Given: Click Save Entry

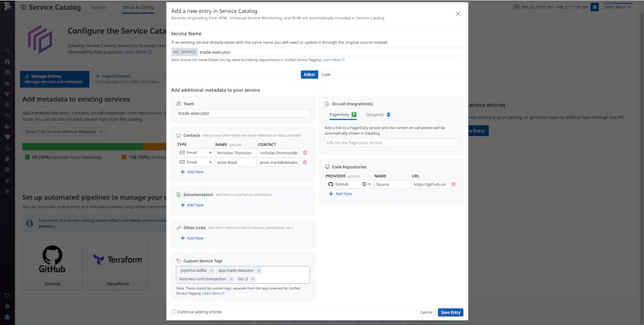Looking at the screenshot, I should (451, 312).
